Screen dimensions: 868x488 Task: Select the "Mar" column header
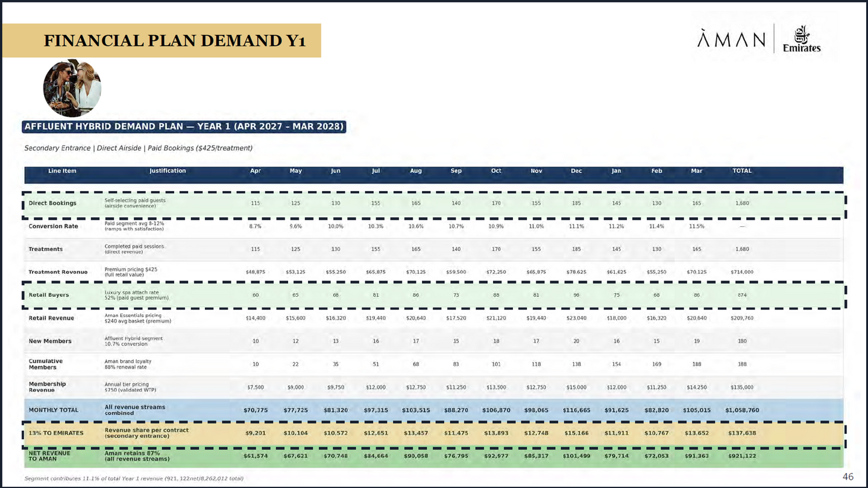tap(697, 171)
